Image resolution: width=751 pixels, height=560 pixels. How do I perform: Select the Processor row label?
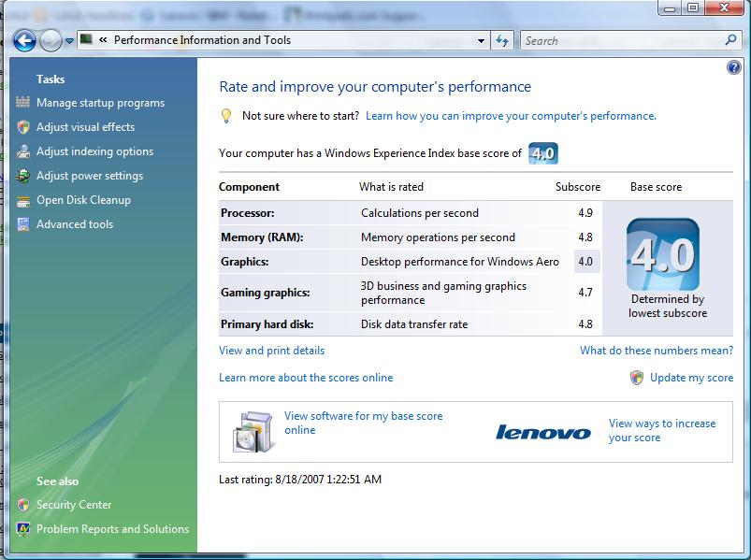pos(247,213)
